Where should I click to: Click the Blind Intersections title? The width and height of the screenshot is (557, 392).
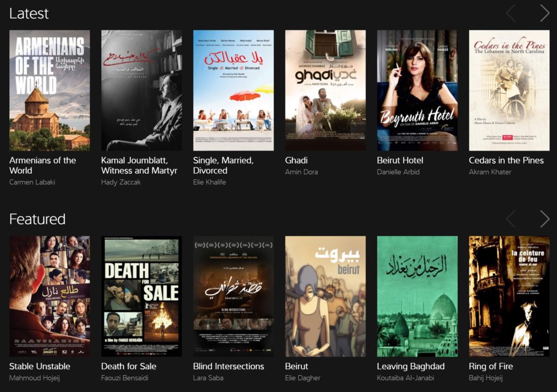pos(228,366)
